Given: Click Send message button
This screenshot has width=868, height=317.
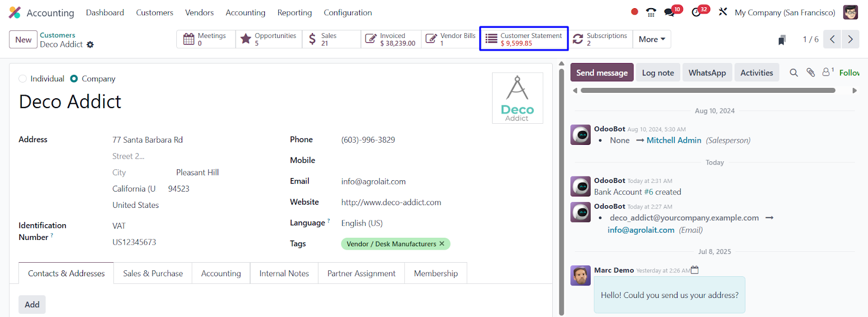Looking at the screenshot, I should (602, 72).
